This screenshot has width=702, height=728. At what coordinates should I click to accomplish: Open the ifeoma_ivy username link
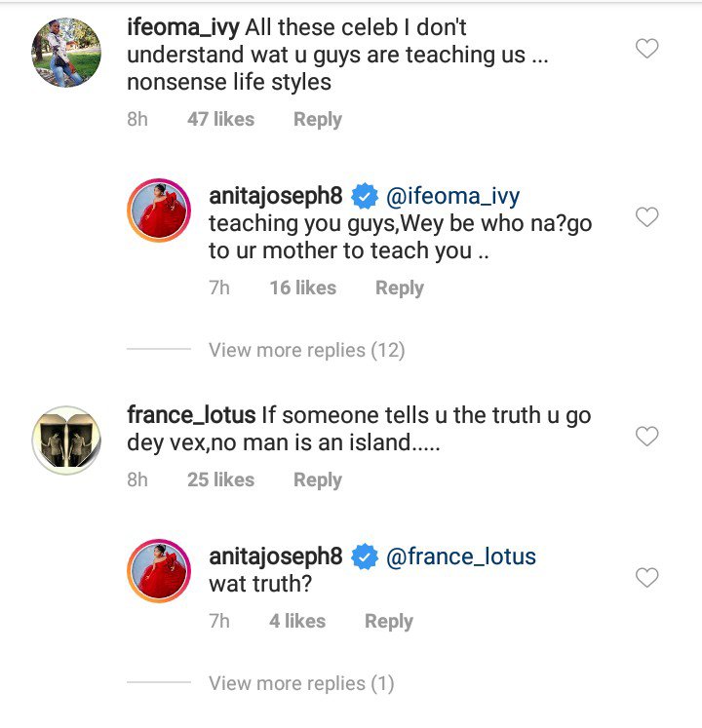(x=184, y=27)
